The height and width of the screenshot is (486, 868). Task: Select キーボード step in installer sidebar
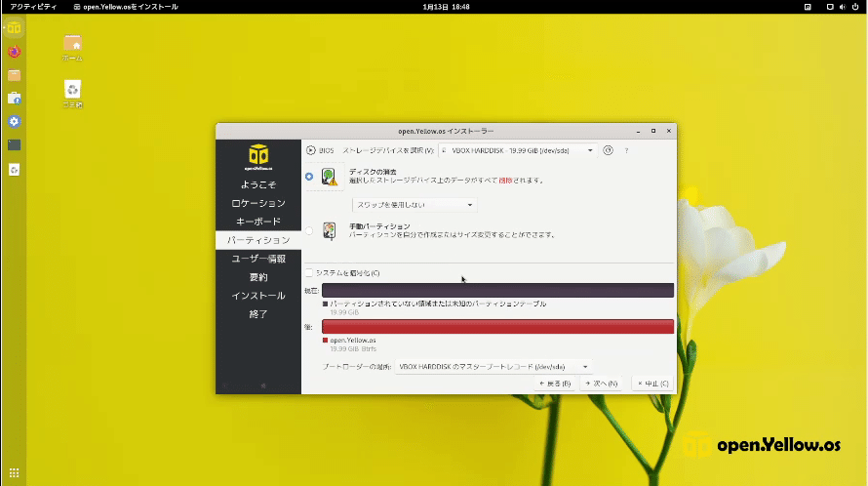[x=258, y=222]
